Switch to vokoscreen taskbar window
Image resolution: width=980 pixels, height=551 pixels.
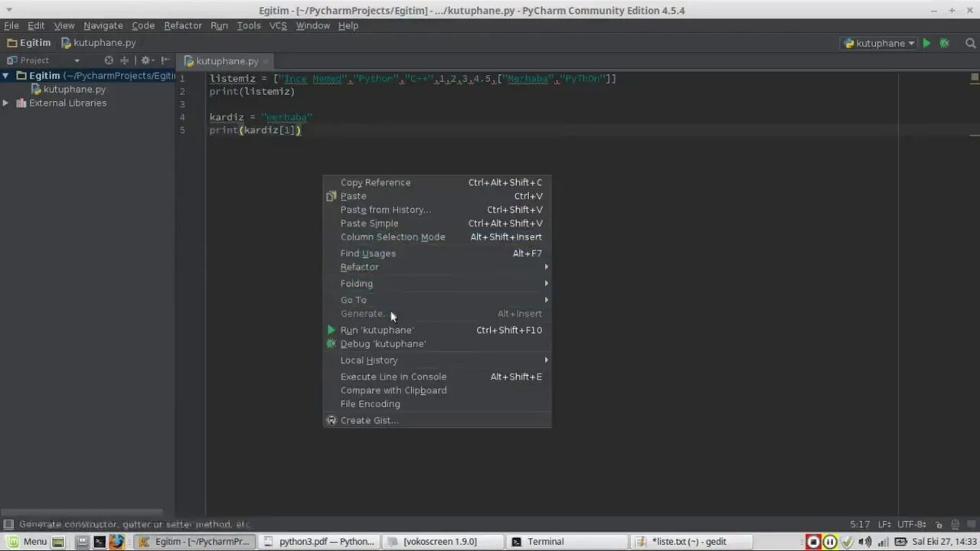[x=442, y=541]
